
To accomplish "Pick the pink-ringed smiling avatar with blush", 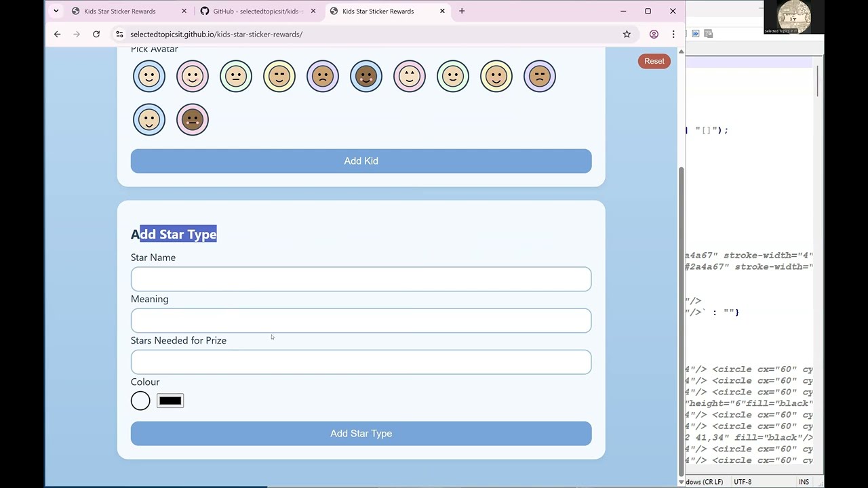I will point(193,77).
